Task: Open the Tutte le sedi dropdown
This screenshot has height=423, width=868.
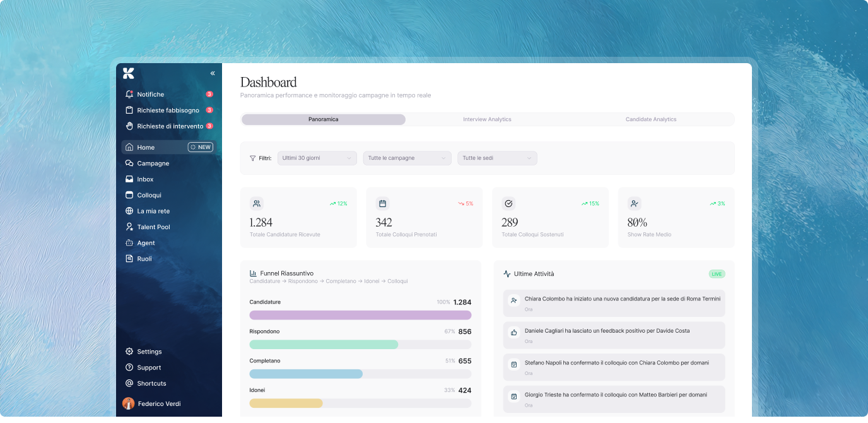Action: coord(497,158)
